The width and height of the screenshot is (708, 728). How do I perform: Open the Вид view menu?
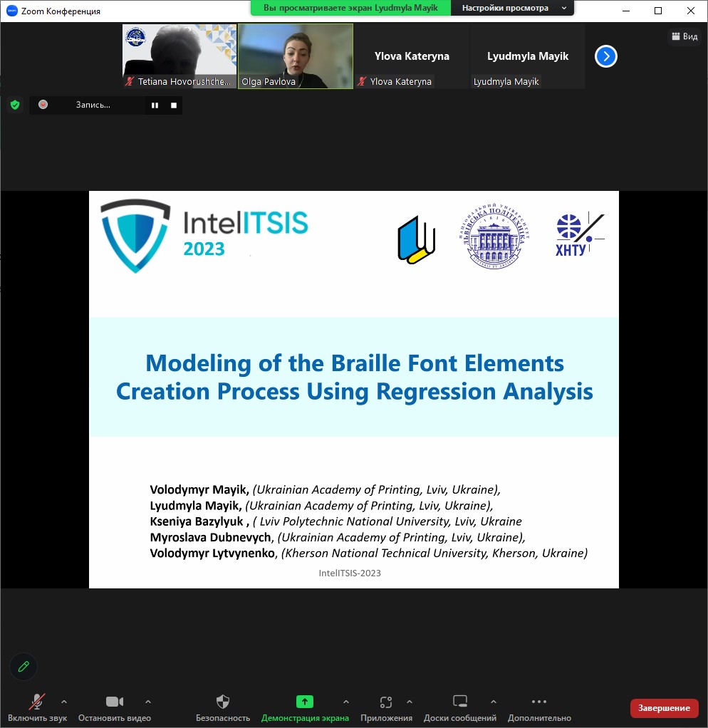tap(684, 36)
